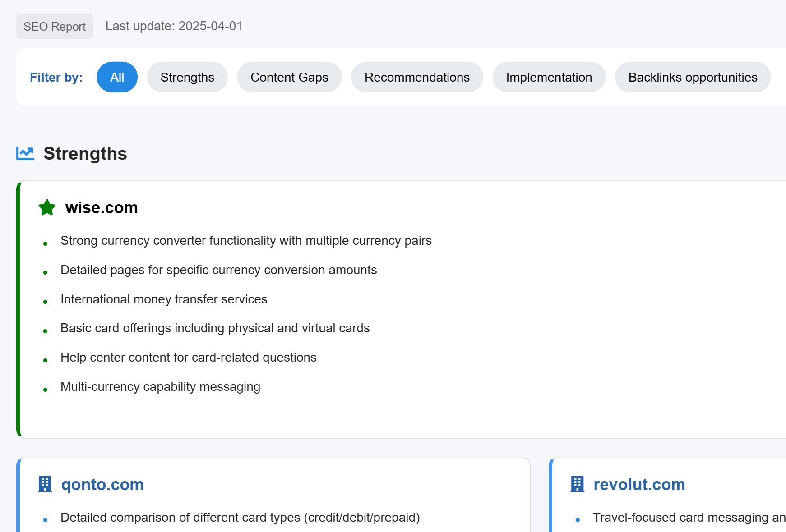786x532 pixels.
Task: Click the Strengths section heading
Action: [x=85, y=153]
